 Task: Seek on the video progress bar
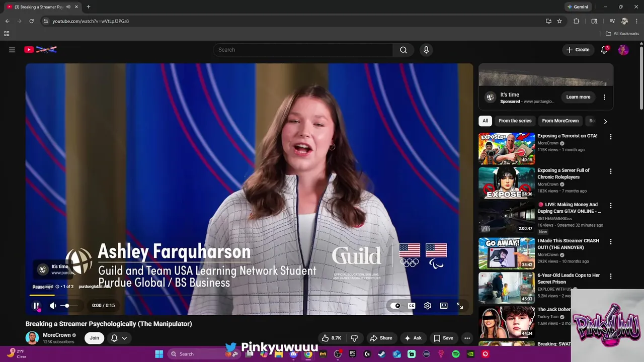[249, 296]
